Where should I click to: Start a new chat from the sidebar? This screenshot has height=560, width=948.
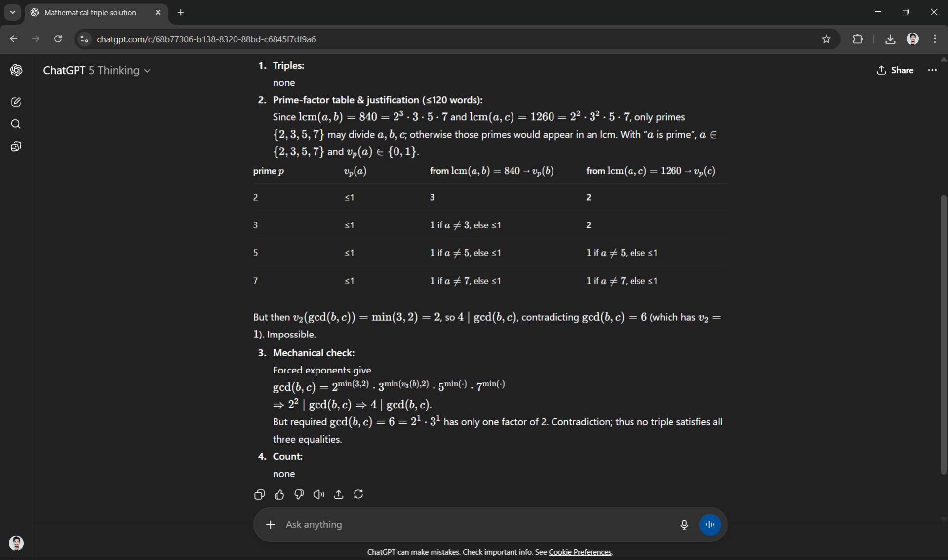16,102
